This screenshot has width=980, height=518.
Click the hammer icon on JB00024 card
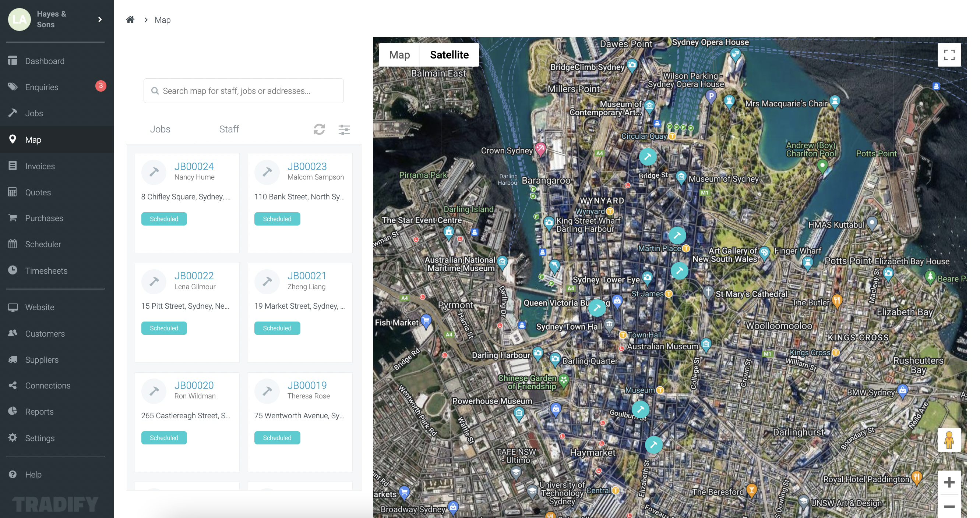[154, 172]
